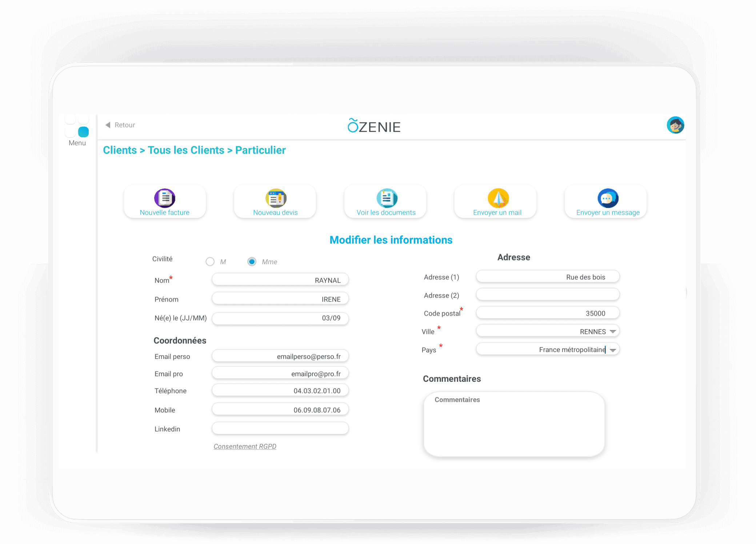This screenshot has width=756, height=544.
Task: Click the Envoyer un message icon
Action: tap(608, 198)
